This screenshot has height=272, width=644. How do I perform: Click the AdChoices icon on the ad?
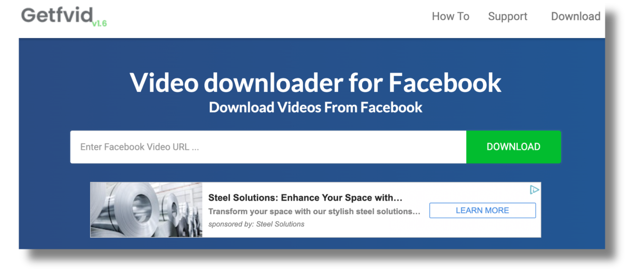point(534,190)
